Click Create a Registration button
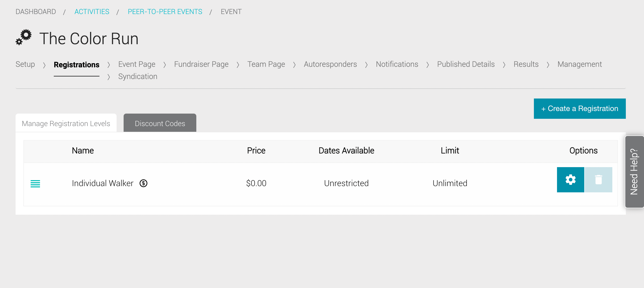This screenshot has width=644, height=288. pos(580,109)
